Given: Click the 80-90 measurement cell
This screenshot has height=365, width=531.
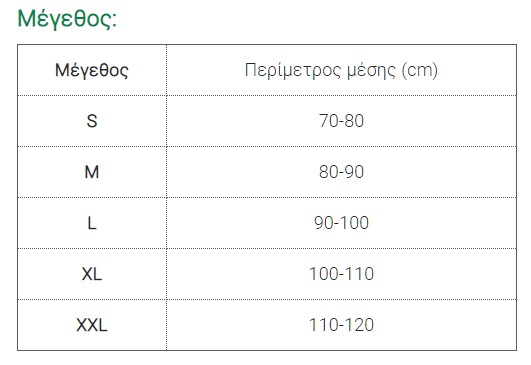Looking at the screenshot, I should 341,172.
